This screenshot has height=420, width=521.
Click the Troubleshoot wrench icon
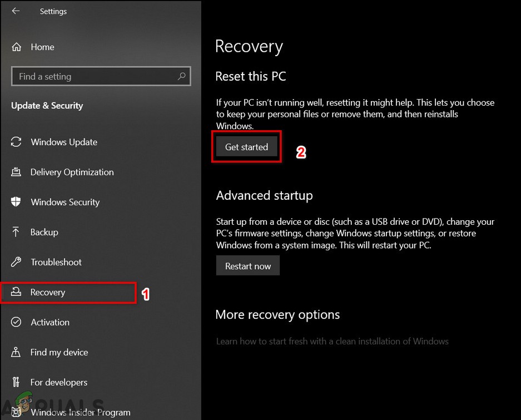coord(16,262)
